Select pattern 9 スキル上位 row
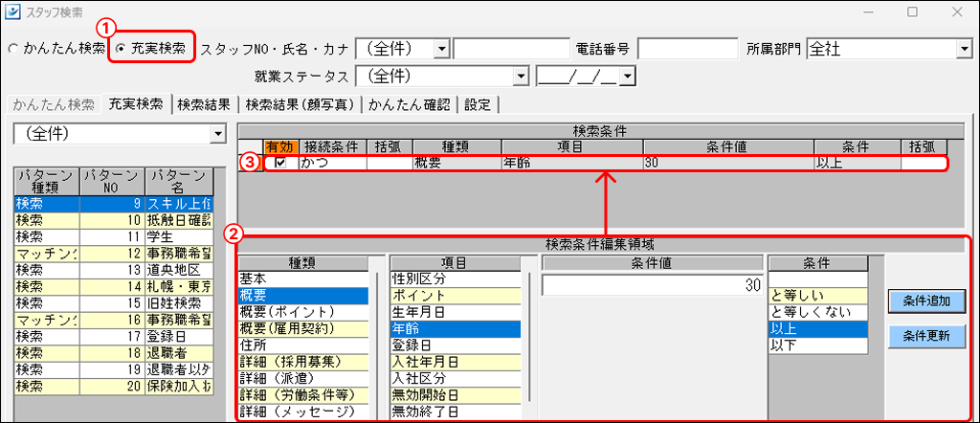 pos(113,204)
